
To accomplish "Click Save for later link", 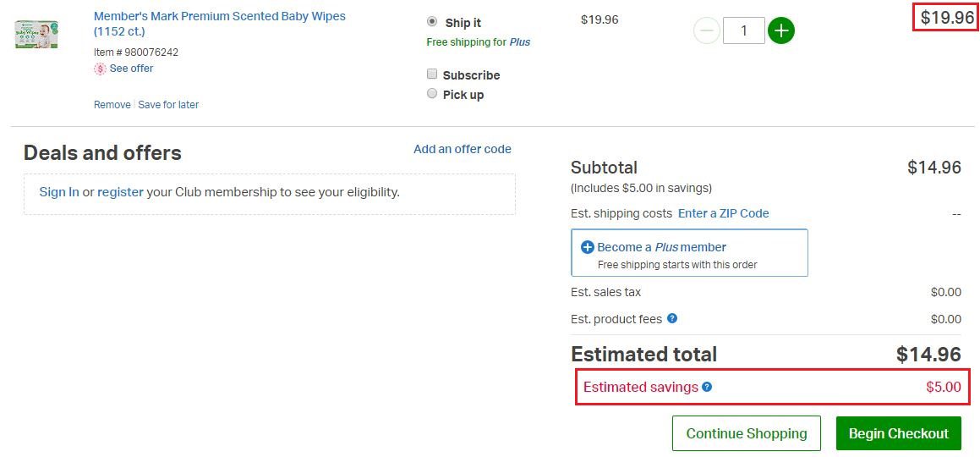I will tap(168, 105).
